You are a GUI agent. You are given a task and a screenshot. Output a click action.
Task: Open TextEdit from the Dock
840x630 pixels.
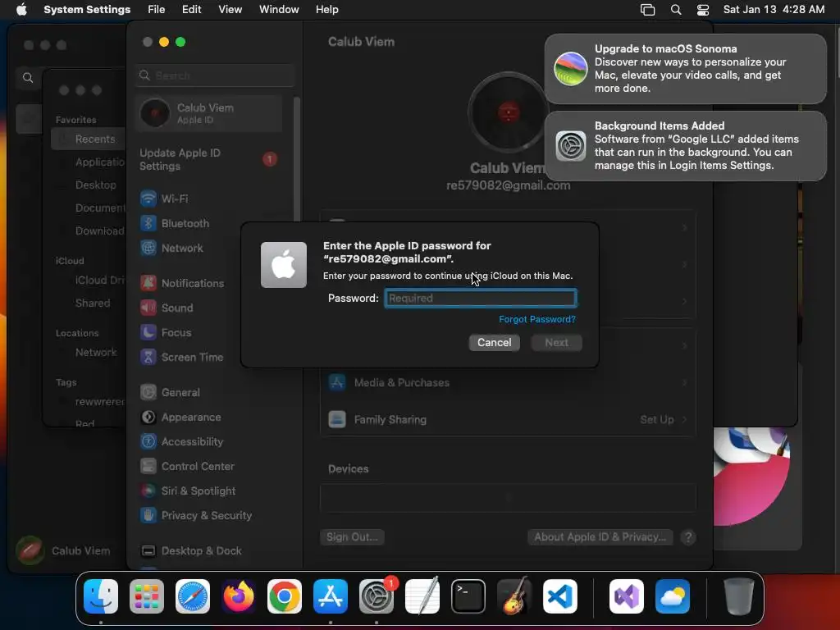pyautogui.click(x=422, y=596)
